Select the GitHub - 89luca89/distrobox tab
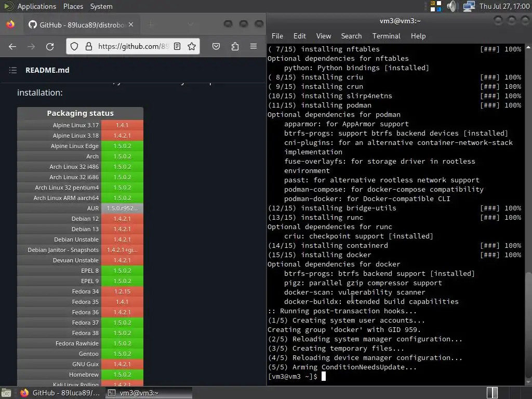532x399 pixels. pos(81,25)
